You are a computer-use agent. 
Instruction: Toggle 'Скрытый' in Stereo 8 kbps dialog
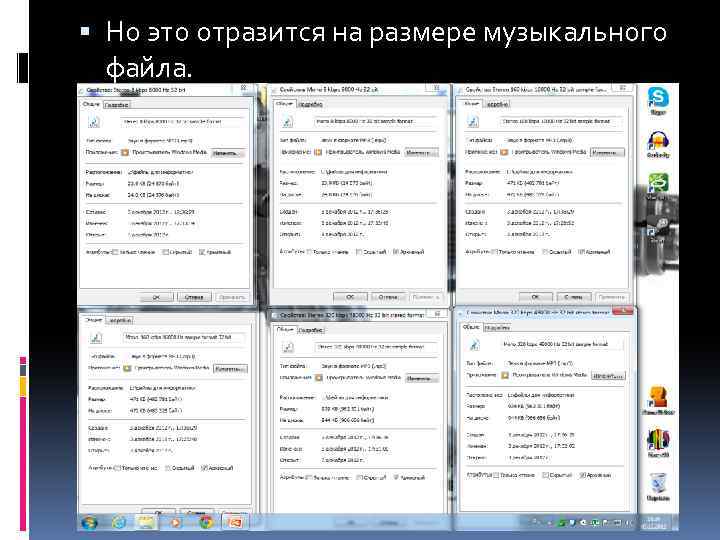[165, 252]
